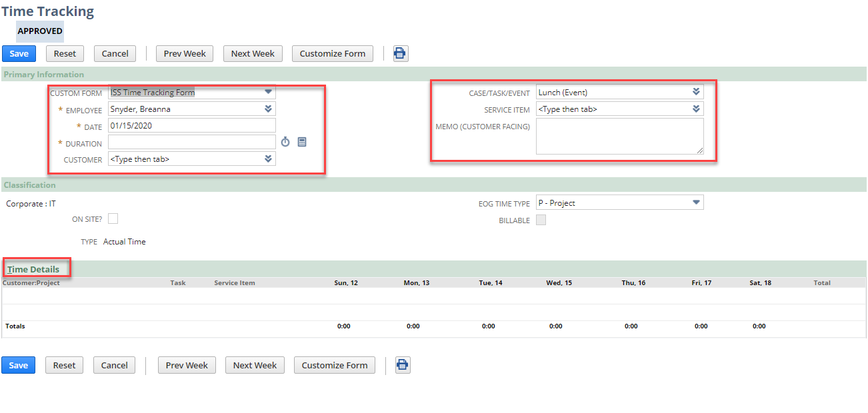The height and width of the screenshot is (413, 868).
Task: Expand the Service Item dropdown arrows
Action: 696,109
